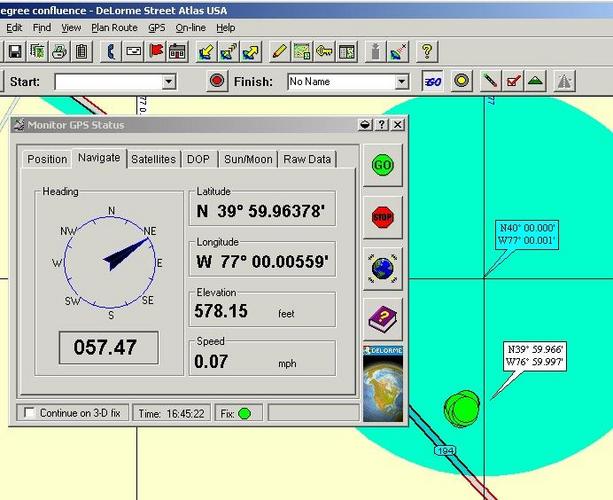This screenshot has height=500, width=613.
Task: Open the On-line menu
Action: (x=190, y=28)
